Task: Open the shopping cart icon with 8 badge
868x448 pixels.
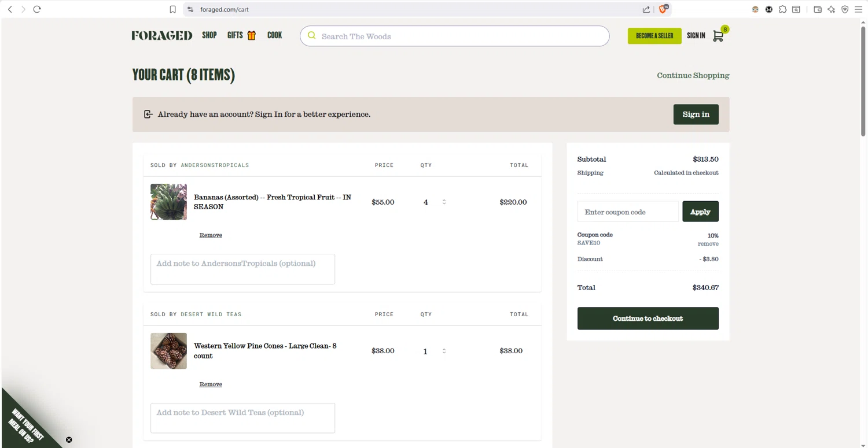Action: [x=719, y=35]
